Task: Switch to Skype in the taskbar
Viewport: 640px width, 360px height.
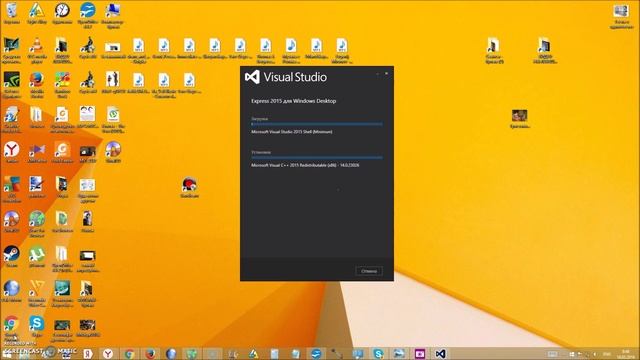Action: pos(378,354)
